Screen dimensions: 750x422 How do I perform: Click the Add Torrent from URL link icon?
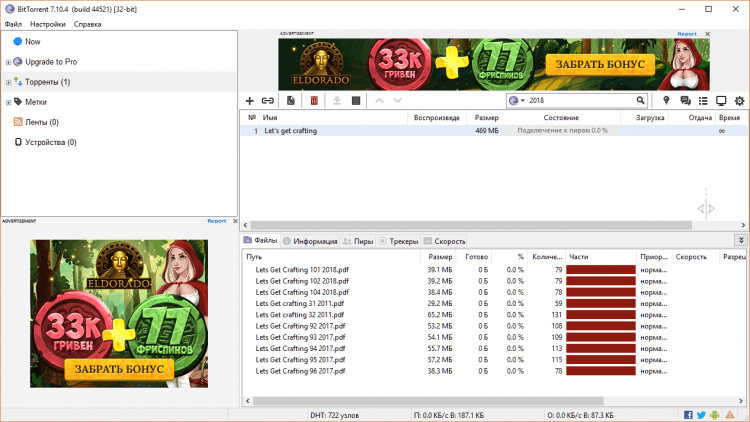pos(268,101)
